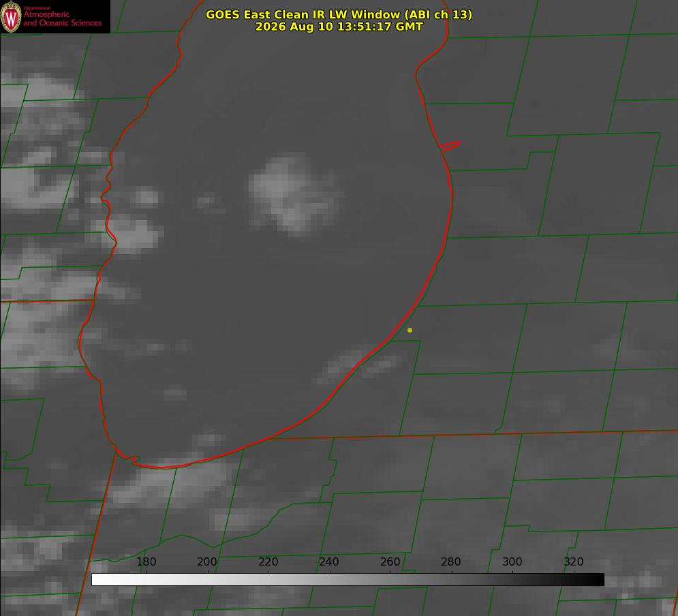The height and width of the screenshot is (616, 678).
Task: Click the 2026 Aug 10 timestamp text
Action: coord(339,27)
